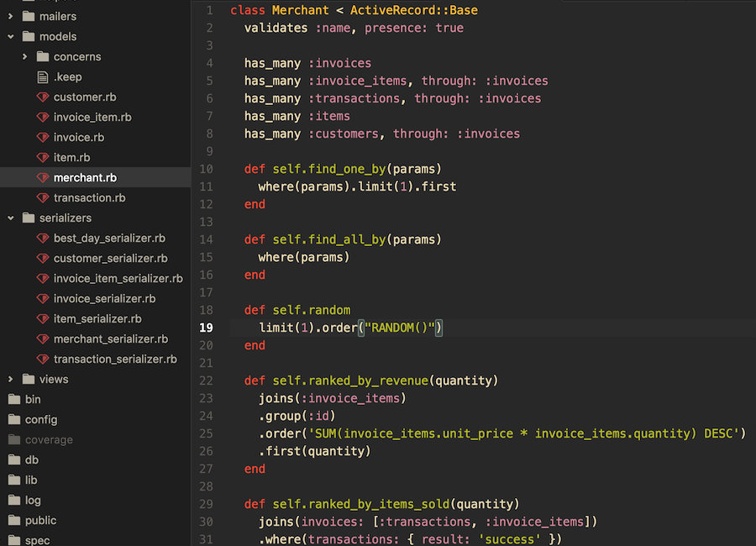Click the Ruby icon beside best_day_serializer.rb
Viewport: 756px width, 546px height.
tap(43, 239)
